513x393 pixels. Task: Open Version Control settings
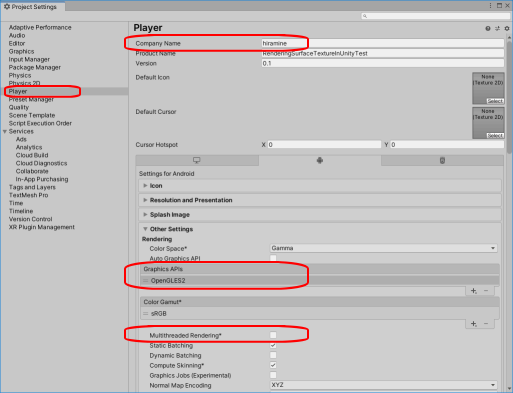click(31, 219)
